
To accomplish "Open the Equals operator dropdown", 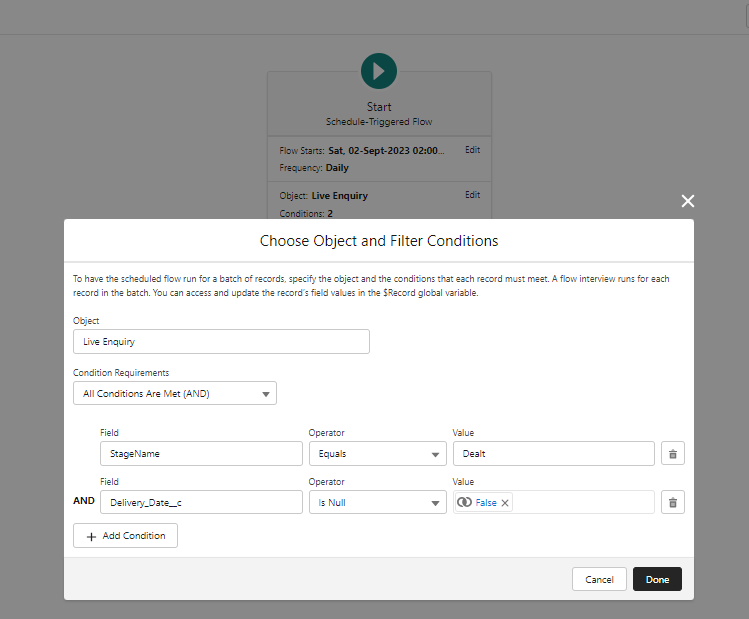I will pos(377,454).
